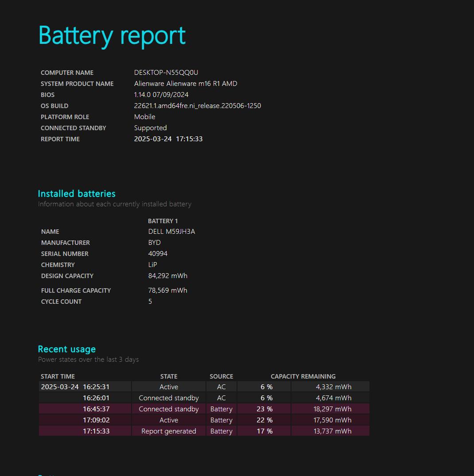Viewport: 474px width, 476px height.
Task: Click the Installed batteries heading
Action: 77,193
